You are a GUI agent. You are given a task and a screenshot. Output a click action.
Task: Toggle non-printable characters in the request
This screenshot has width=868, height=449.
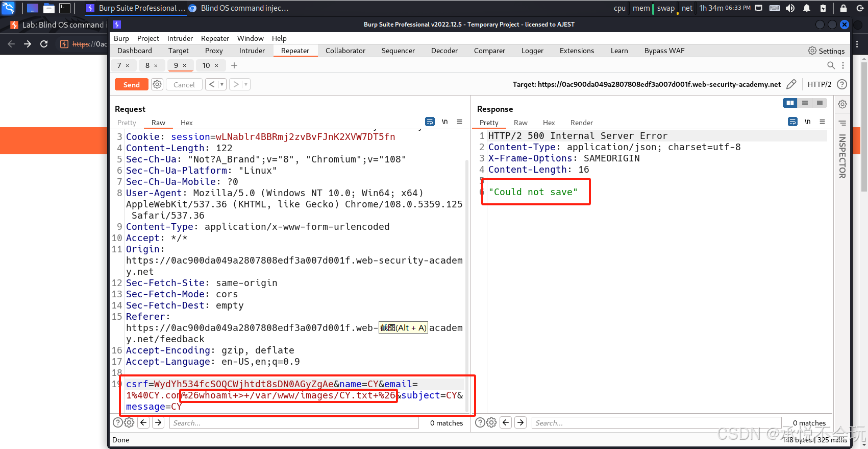coord(445,122)
